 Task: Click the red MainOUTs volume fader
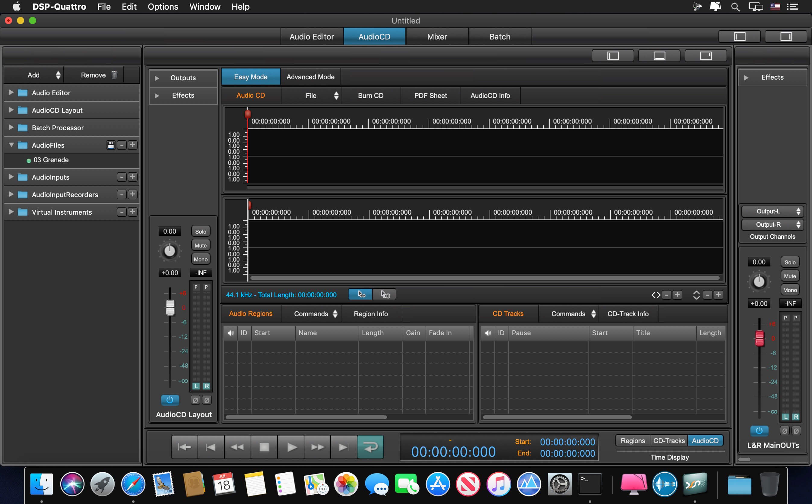(x=759, y=338)
